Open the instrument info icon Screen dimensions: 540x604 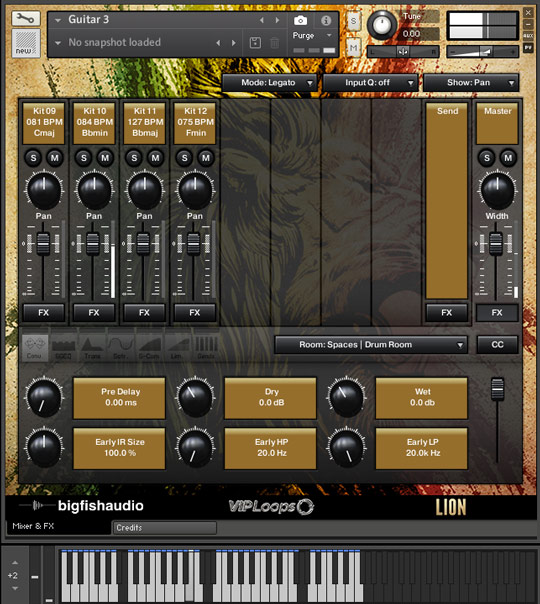click(x=326, y=20)
